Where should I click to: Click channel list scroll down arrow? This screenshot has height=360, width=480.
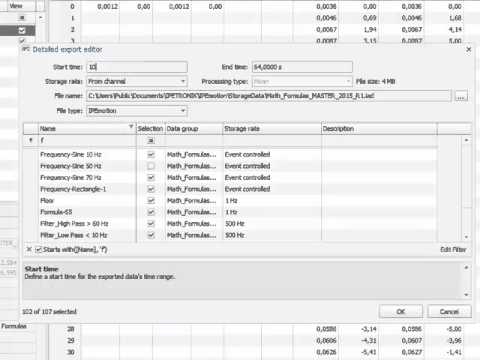pos(466,237)
